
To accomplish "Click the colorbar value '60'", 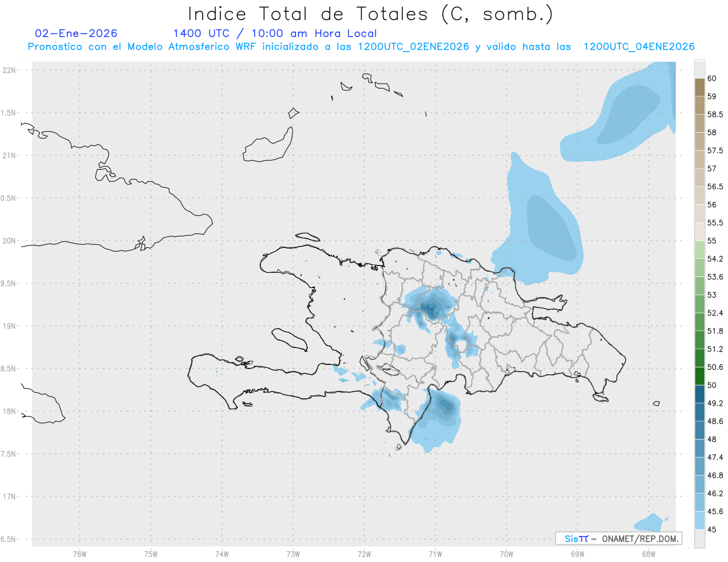I will point(712,78).
